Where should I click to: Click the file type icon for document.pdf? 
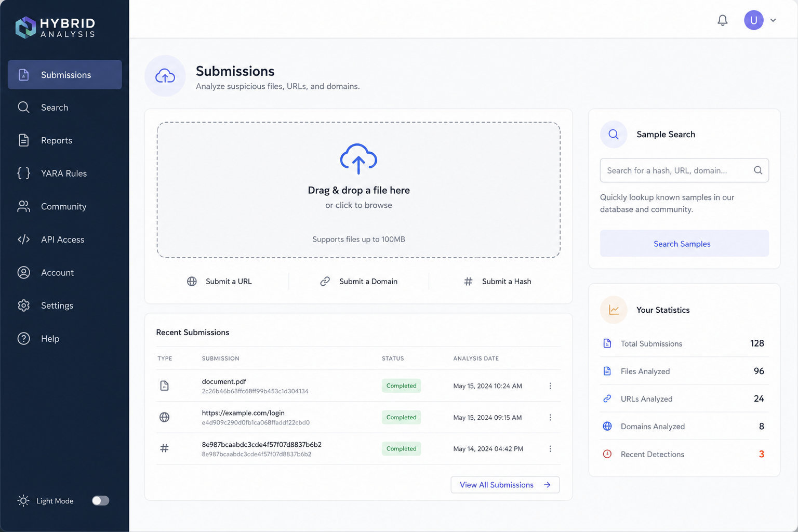point(164,385)
